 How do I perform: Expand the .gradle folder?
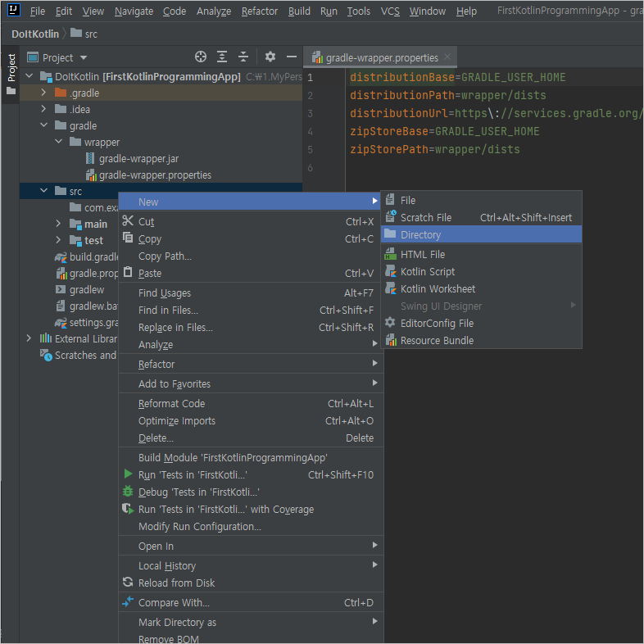(43, 93)
